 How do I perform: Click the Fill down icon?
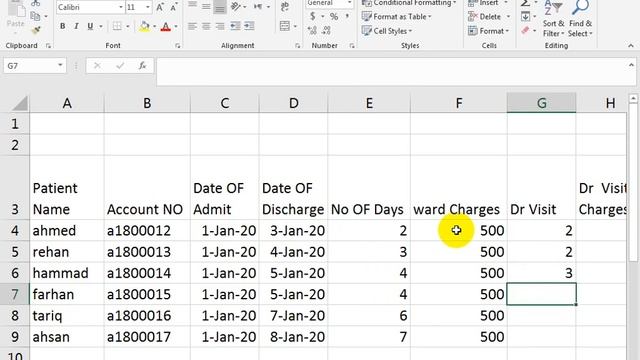coord(526,17)
